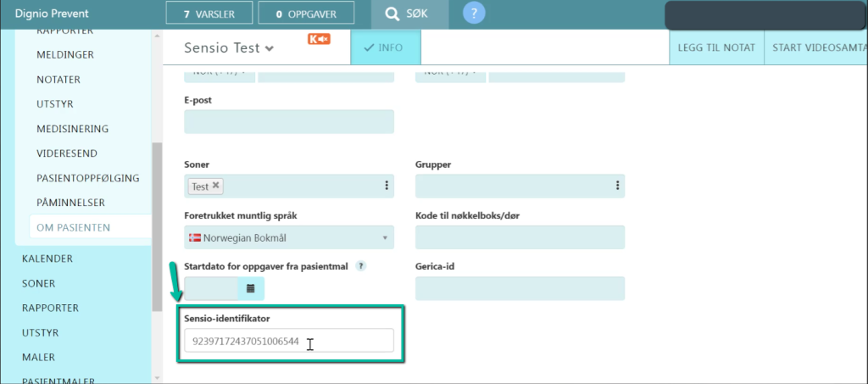Click sidebar scrollbar up arrow

pyautogui.click(x=157, y=36)
